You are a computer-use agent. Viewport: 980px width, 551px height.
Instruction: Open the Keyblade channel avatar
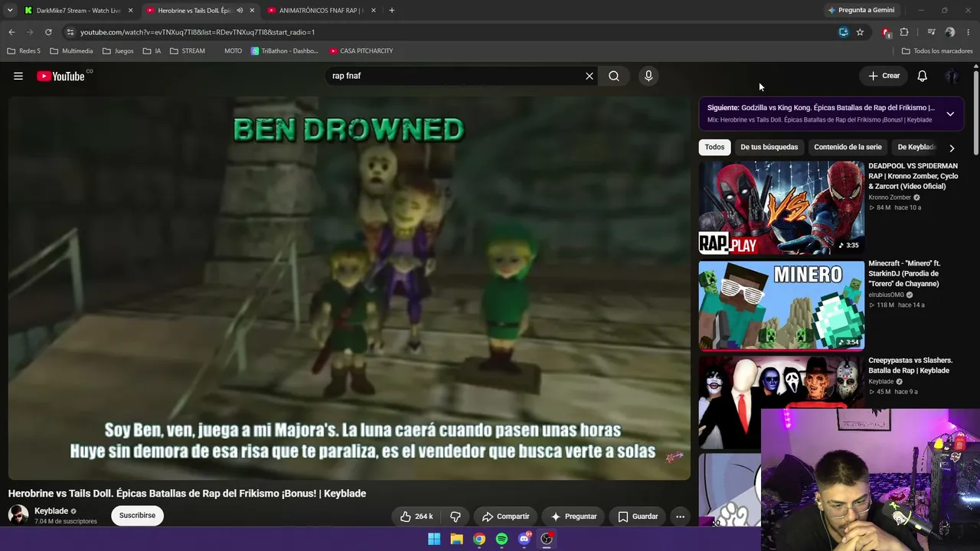(x=18, y=516)
